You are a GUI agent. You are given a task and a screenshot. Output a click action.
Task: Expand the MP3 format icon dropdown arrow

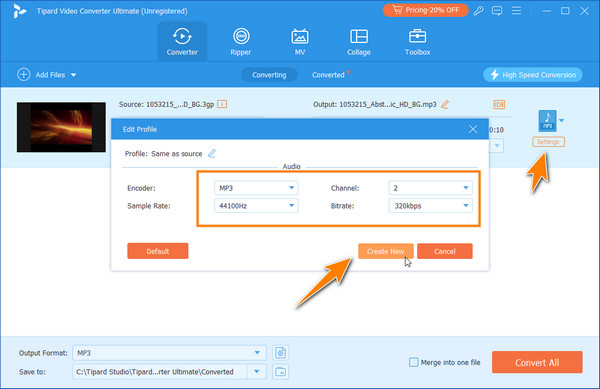pyautogui.click(x=561, y=121)
